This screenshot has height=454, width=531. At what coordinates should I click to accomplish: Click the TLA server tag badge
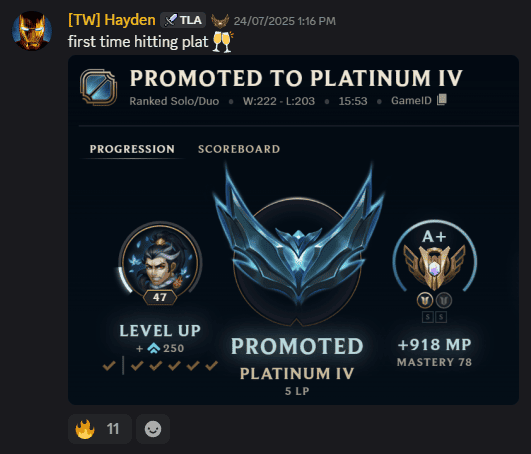[183, 20]
